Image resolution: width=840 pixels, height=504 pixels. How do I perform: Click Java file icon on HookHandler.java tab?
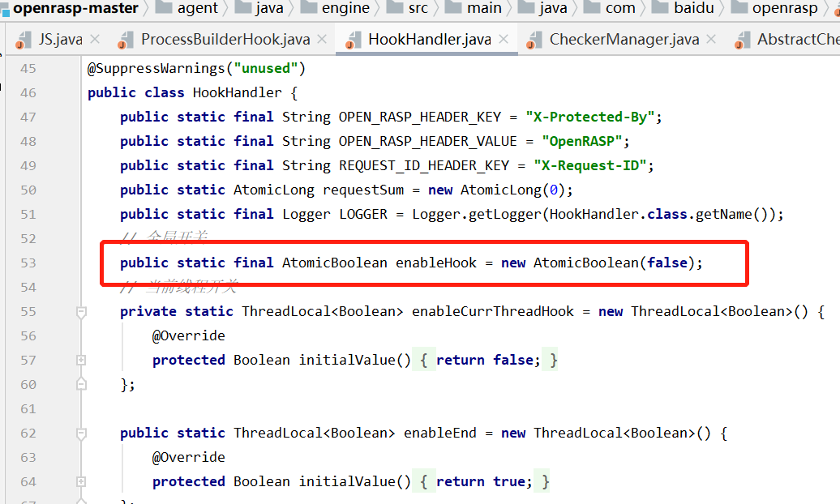pyautogui.click(x=353, y=41)
